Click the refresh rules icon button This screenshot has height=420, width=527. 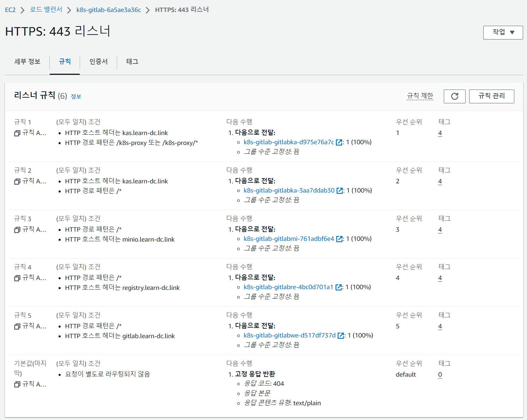pyautogui.click(x=454, y=96)
